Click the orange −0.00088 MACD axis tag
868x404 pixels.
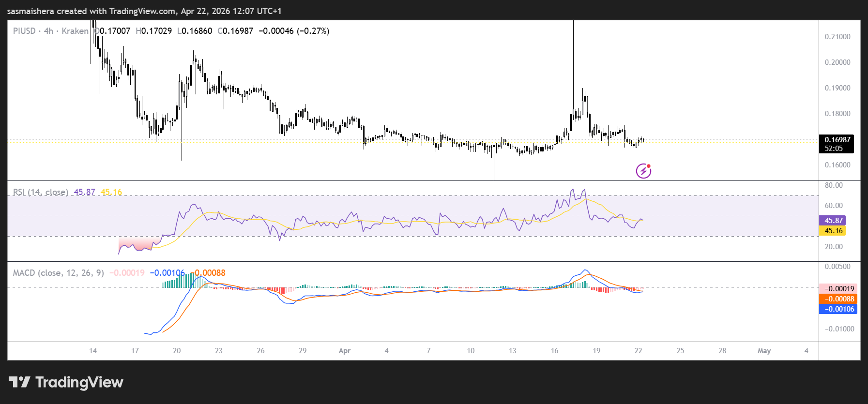point(838,299)
